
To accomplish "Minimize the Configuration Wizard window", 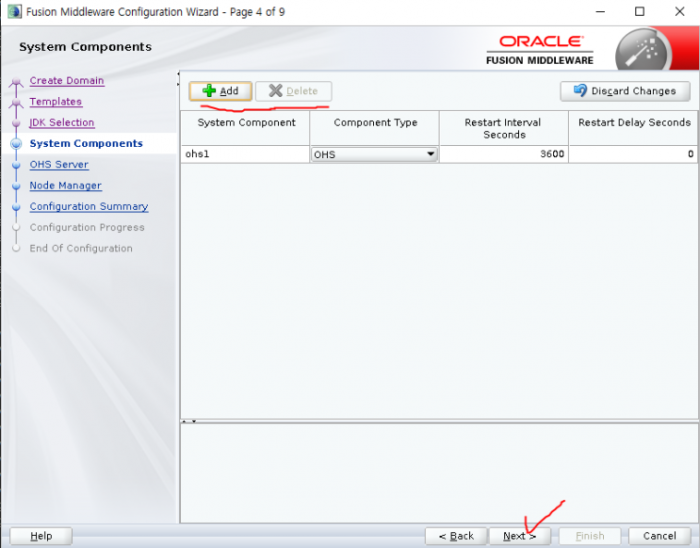I will 600,12.
